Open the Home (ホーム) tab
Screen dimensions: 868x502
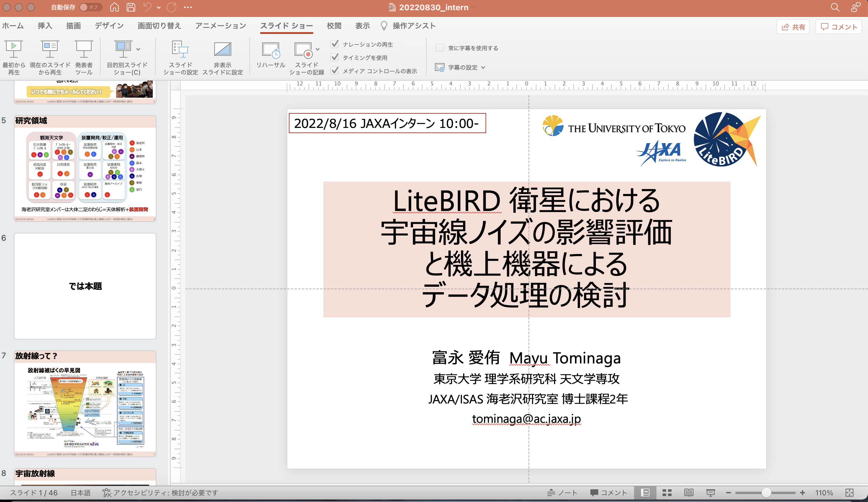13,26
